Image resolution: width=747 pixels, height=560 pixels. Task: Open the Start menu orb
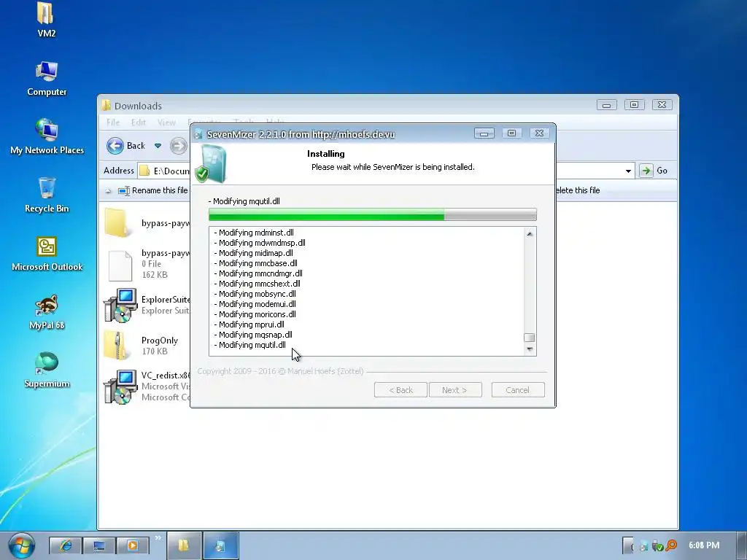pyautogui.click(x=21, y=545)
